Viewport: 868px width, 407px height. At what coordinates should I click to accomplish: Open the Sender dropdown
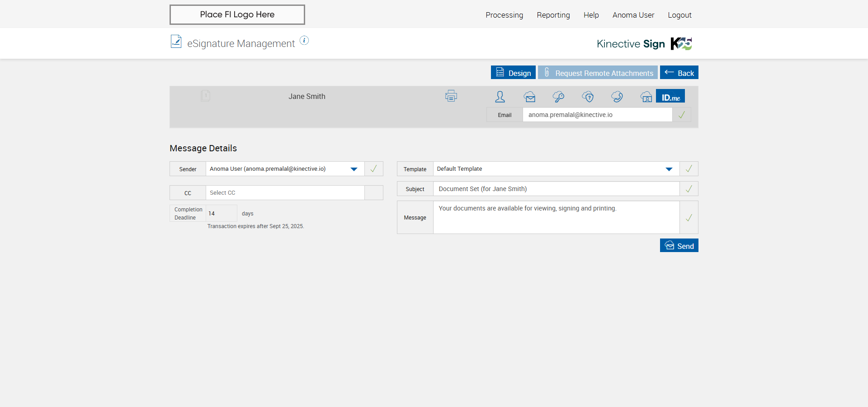(x=354, y=169)
